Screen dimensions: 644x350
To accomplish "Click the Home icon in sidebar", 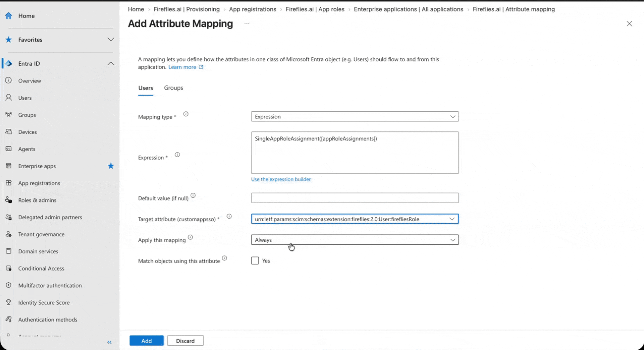I will click(9, 16).
